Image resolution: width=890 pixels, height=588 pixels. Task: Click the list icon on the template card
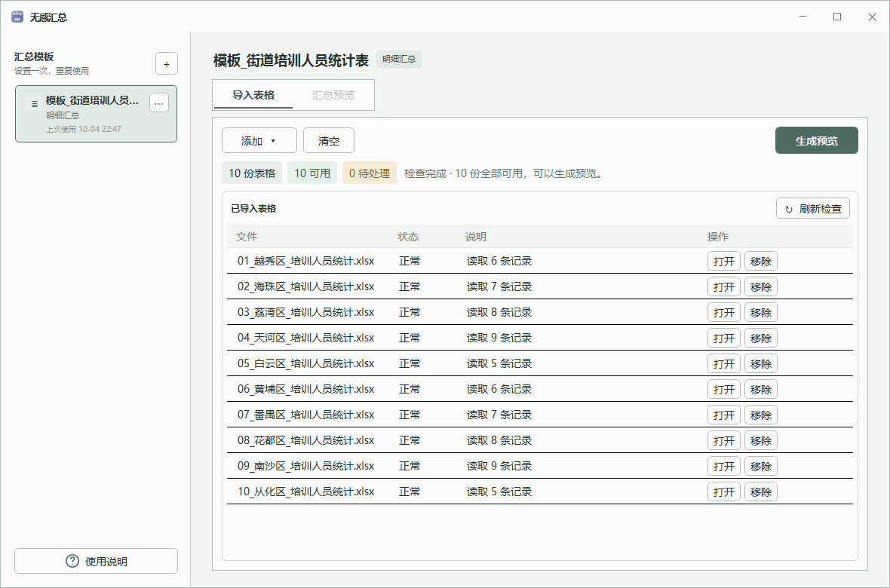pyautogui.click(x=35, y=104)
